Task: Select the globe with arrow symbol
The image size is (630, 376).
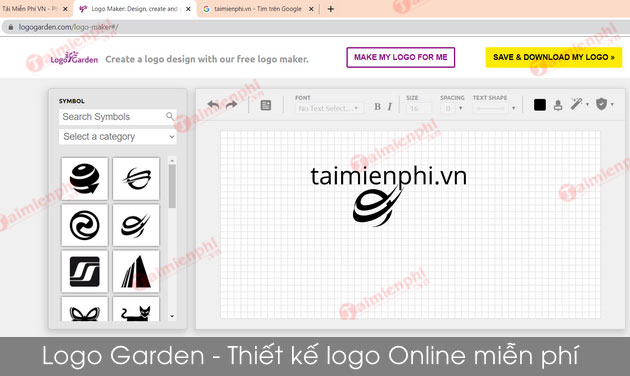Action: 84,179
